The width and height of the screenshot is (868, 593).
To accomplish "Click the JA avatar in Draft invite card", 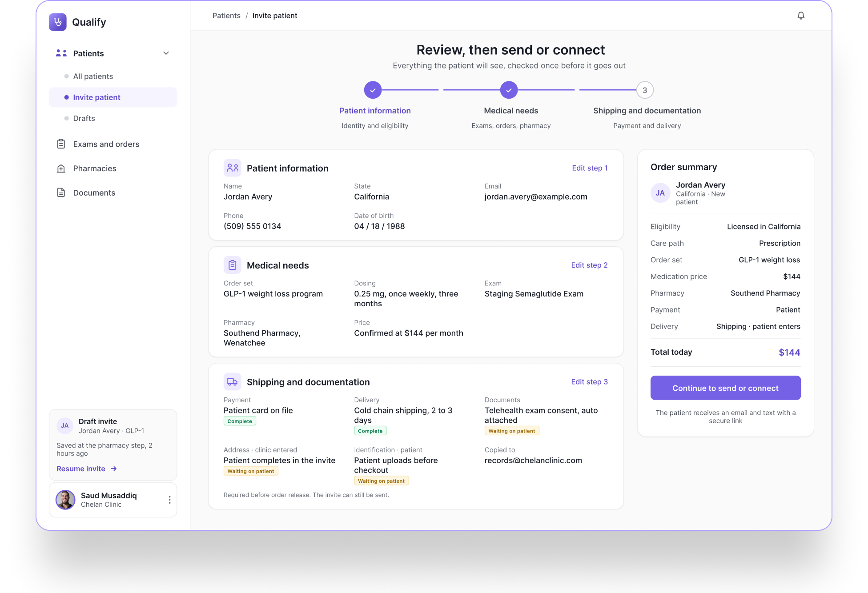I will point(65,425).
